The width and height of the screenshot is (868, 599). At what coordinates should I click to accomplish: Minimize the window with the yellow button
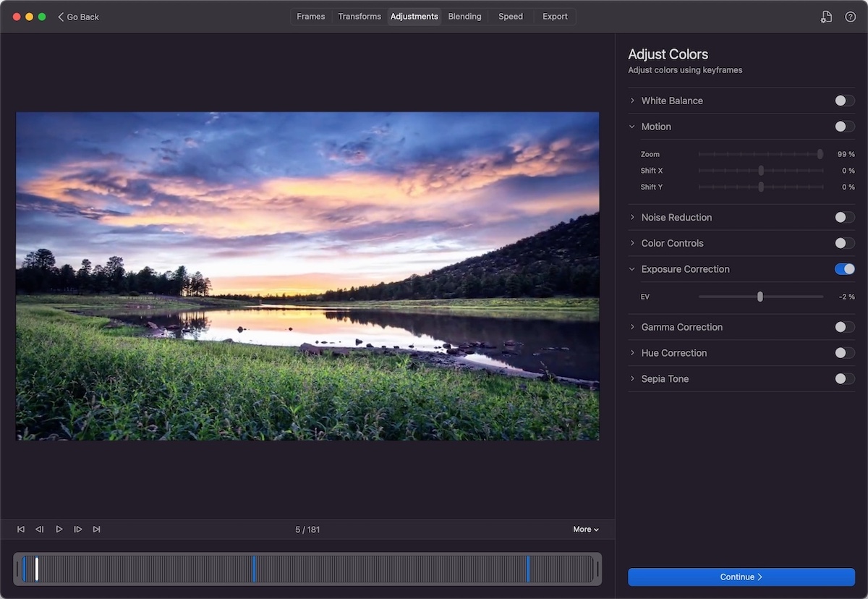tap(30, 17)
